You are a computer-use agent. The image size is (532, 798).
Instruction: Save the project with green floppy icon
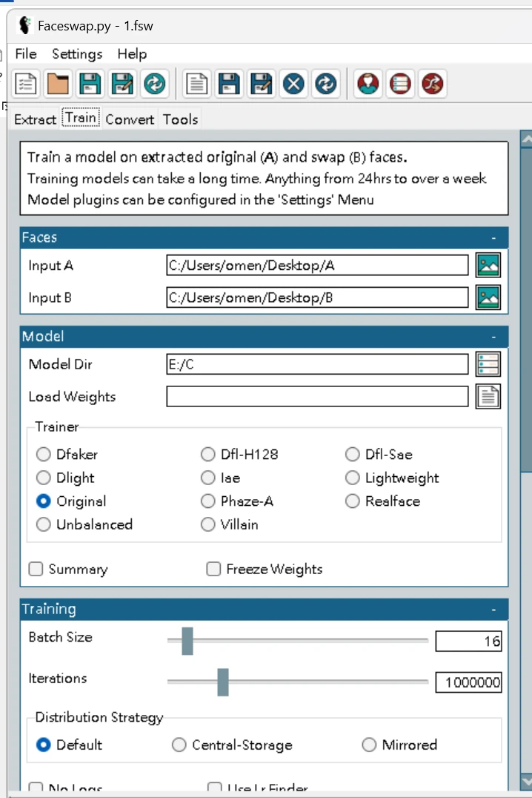pyautogui.click(x=90, y=84)
